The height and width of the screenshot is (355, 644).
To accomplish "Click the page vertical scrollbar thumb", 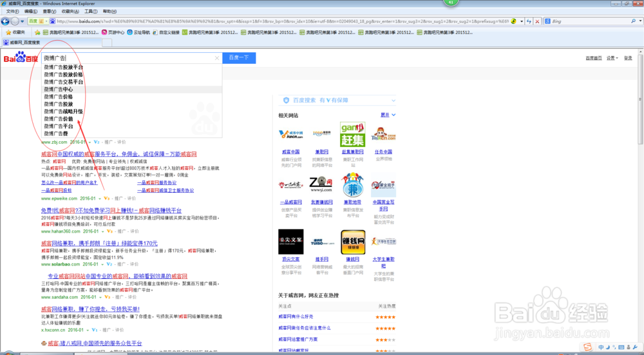I will click(x=641, y=101).
